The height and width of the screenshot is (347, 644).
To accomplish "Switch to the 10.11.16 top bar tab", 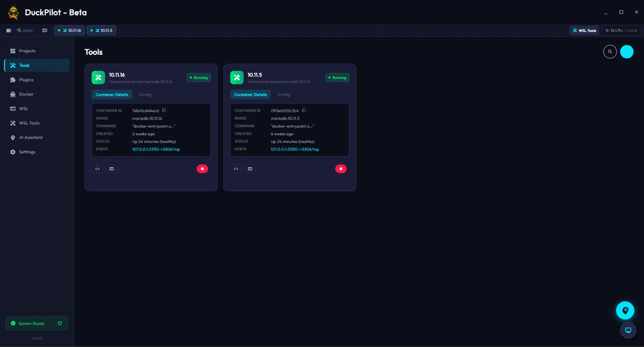I will [x=70, y=31].
